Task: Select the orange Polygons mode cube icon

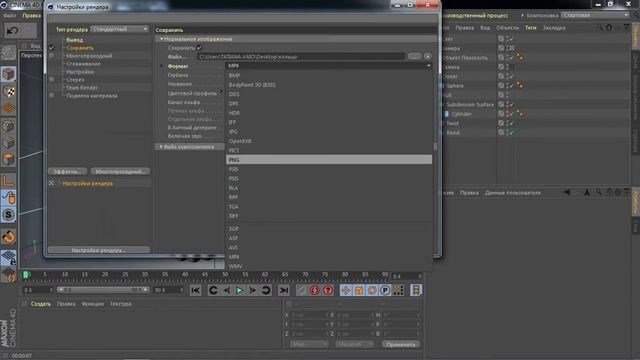Action: pos(8,159)
